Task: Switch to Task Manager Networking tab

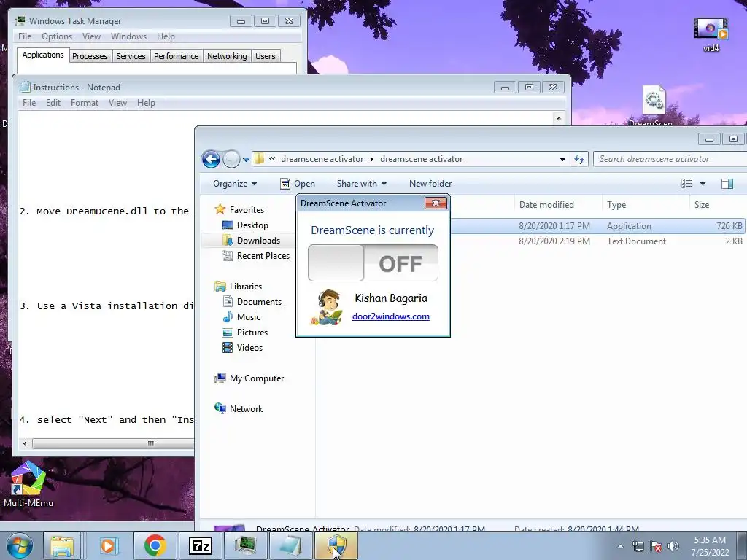Action: (x=227, y=56)
